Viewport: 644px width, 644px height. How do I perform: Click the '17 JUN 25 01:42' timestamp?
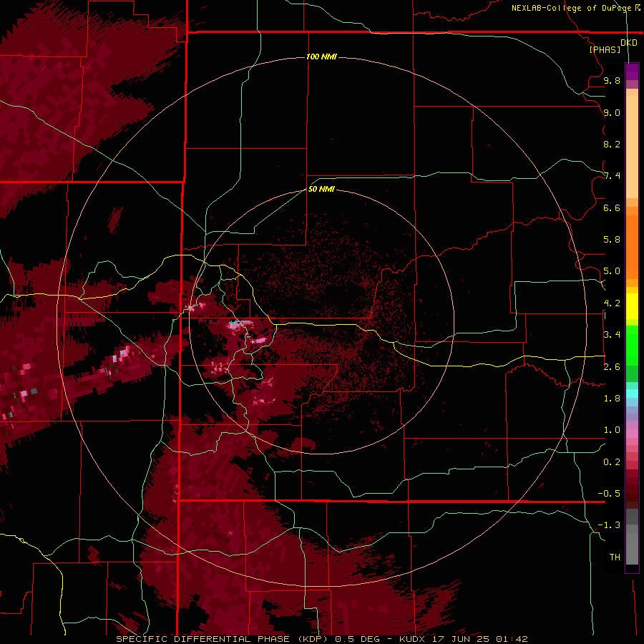[479, 639]
